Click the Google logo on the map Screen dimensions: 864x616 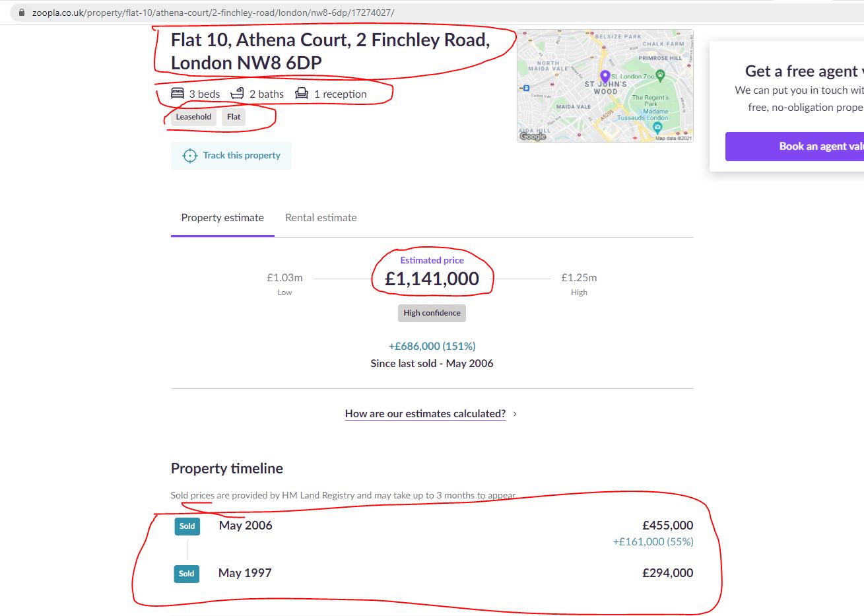(533, 136)
